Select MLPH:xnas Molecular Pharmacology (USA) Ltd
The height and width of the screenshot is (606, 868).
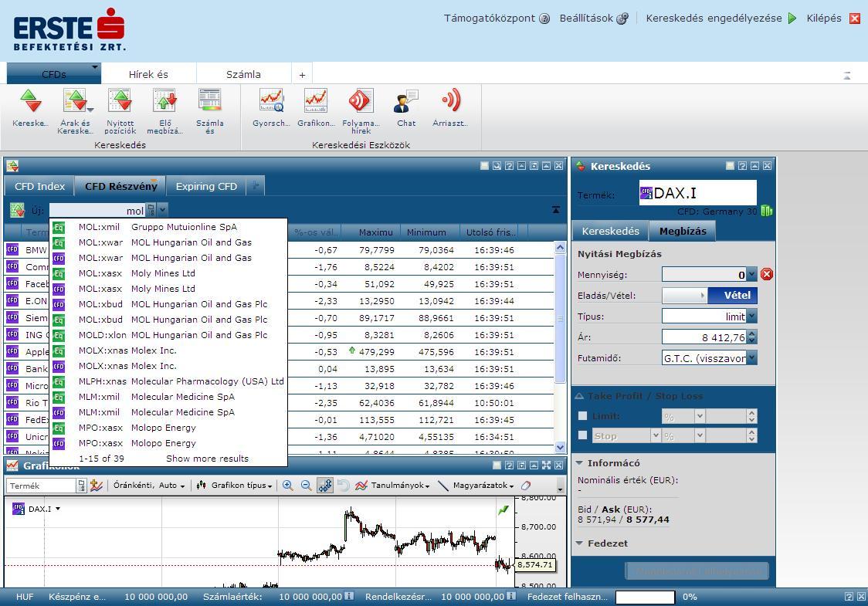tap(169, 381)
